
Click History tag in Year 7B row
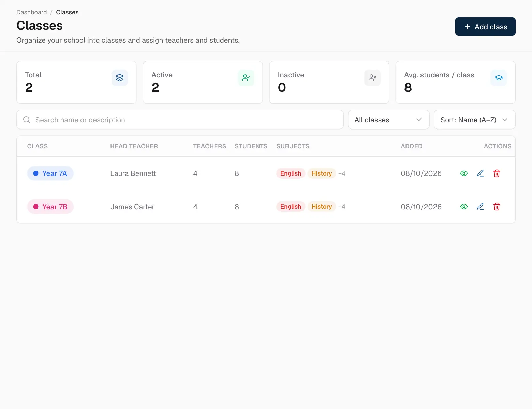coord(322,207)
